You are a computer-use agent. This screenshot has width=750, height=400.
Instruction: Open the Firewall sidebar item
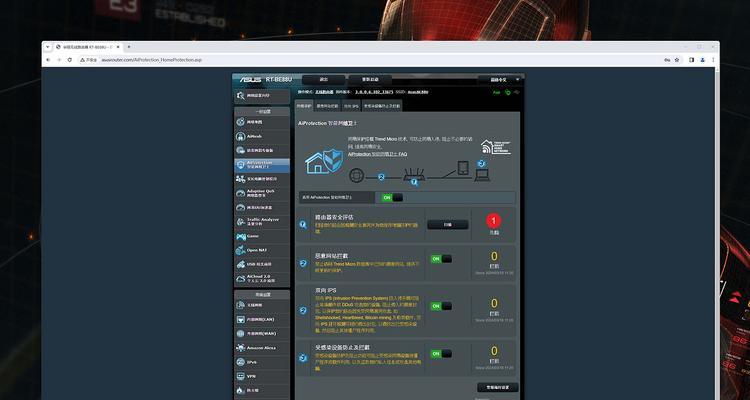(262, 390)
